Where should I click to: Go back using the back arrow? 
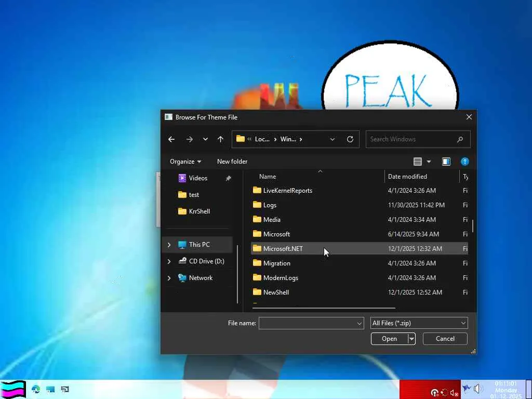pyautogui.click(x=171, y=139)
